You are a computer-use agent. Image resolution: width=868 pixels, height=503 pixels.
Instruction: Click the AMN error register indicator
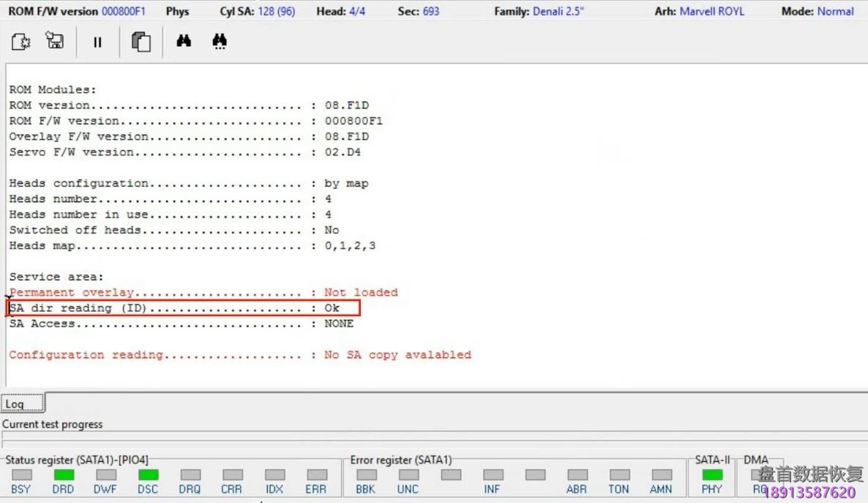click(x=661, y=475)
